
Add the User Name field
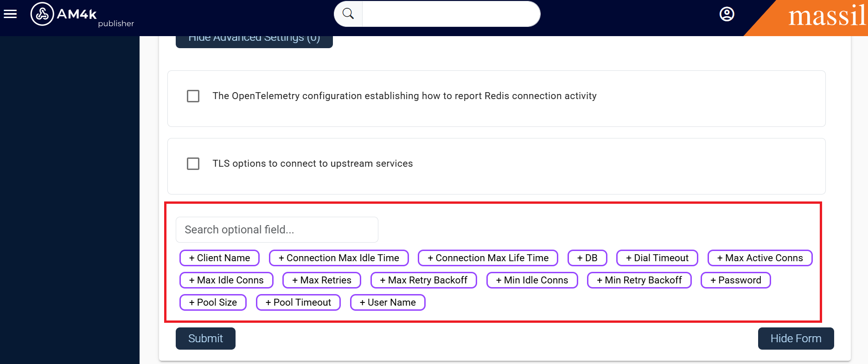(x=388, y=302)
